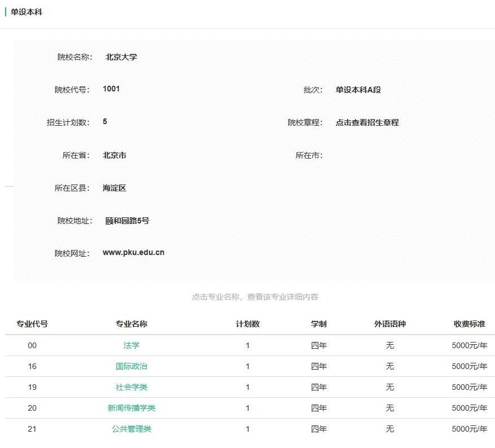The image size is (495, 448).
Task: Click the 国际政治 major name
Action: 132,366
